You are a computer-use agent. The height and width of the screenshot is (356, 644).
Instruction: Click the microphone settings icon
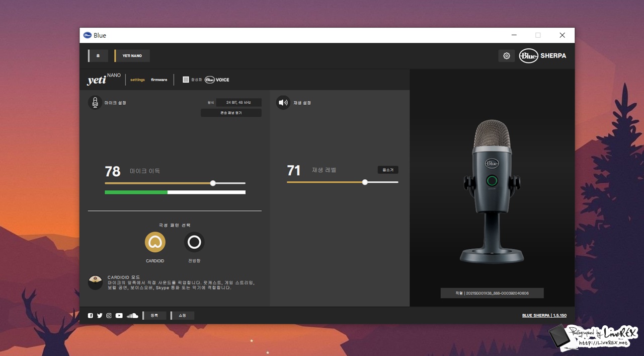(x=95, y=103)
